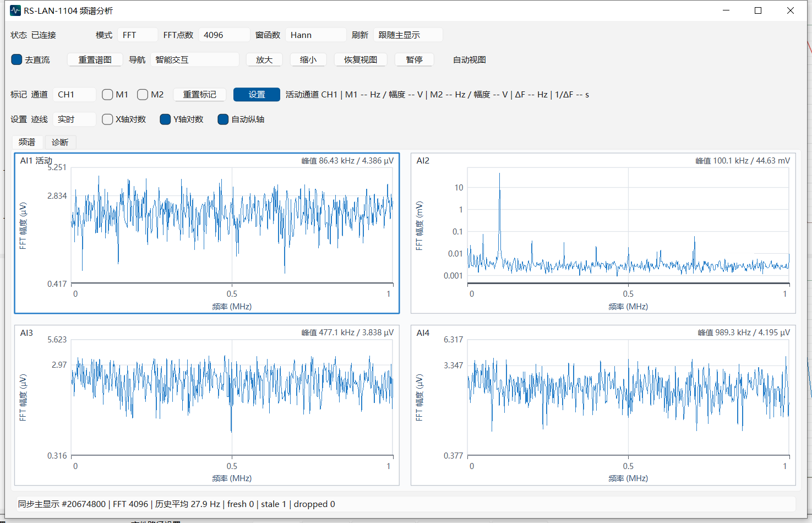Viewport: 812px width, 523px height.
Task: Switch to the 诊断 tab
Action: point(60,142)
